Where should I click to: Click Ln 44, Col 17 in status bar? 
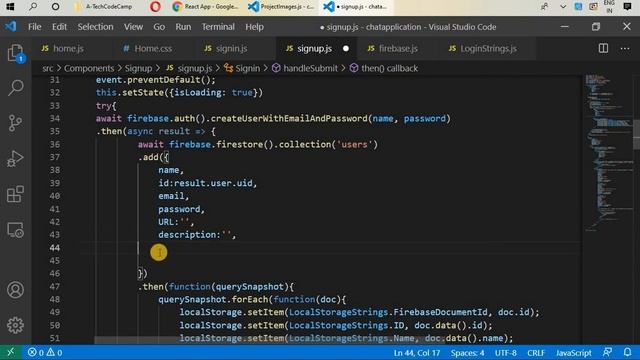[x=417, y=352]
